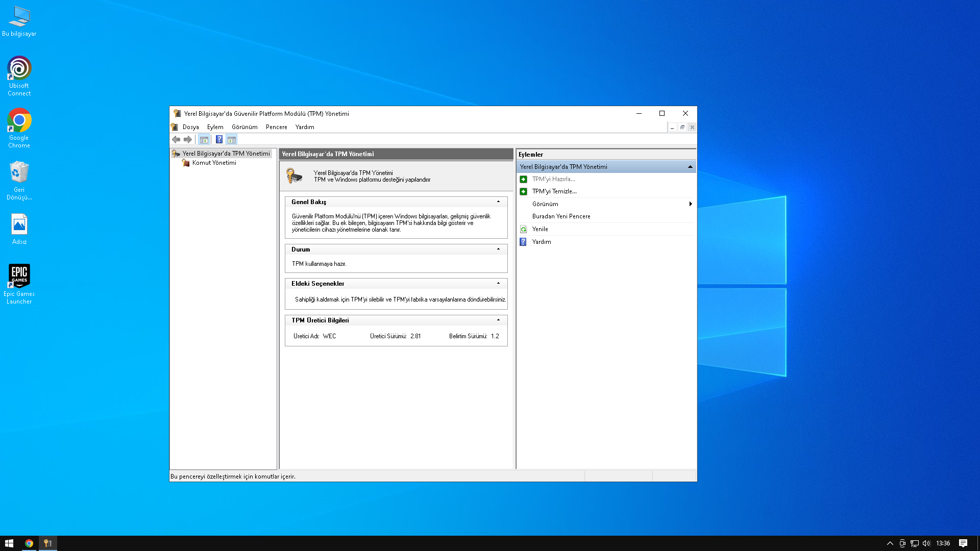Collapse the Genel Bakış section

tap(498, 202)
